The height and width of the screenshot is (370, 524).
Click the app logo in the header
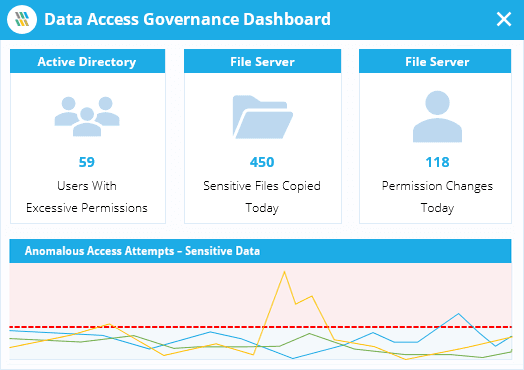tap(22, 19)
